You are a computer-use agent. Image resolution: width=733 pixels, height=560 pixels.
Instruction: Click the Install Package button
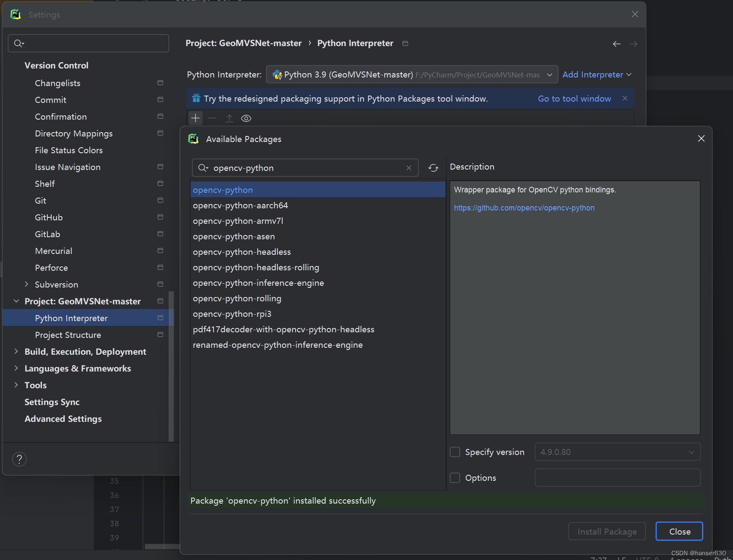pos(607,532)
